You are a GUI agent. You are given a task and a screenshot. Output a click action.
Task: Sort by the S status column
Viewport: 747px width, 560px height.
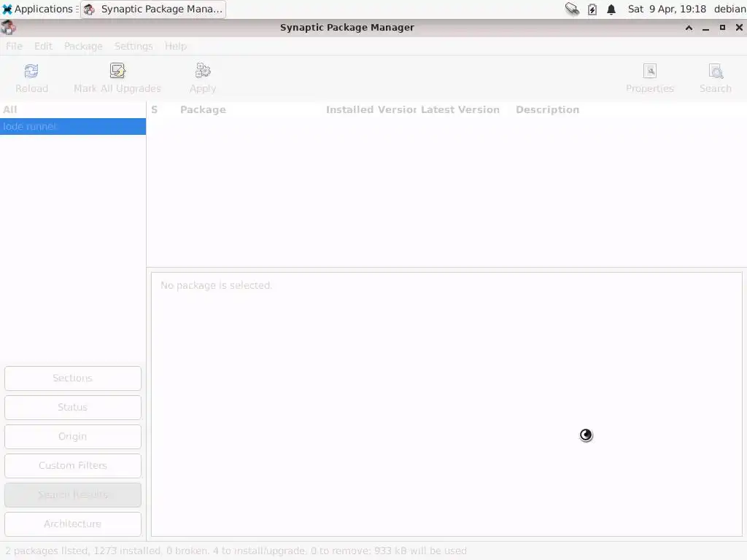[x=155, y=109]
